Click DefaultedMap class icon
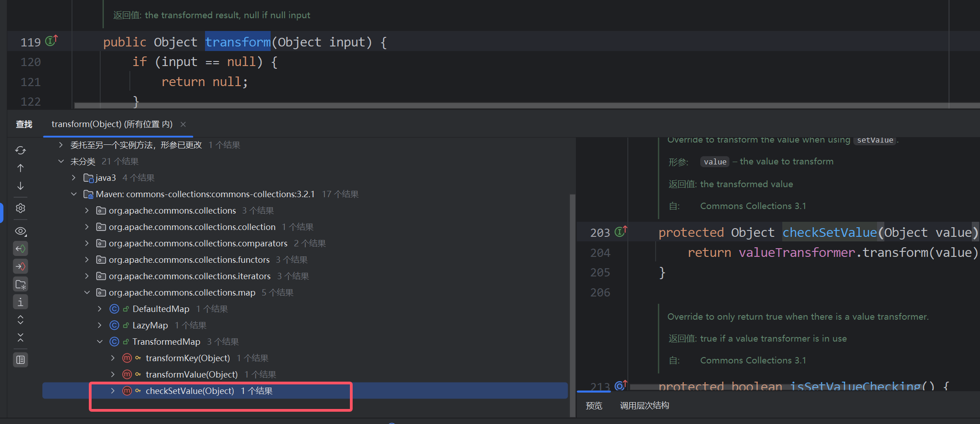This screenshot has width=980, height=424. click(x=114, y=309)
